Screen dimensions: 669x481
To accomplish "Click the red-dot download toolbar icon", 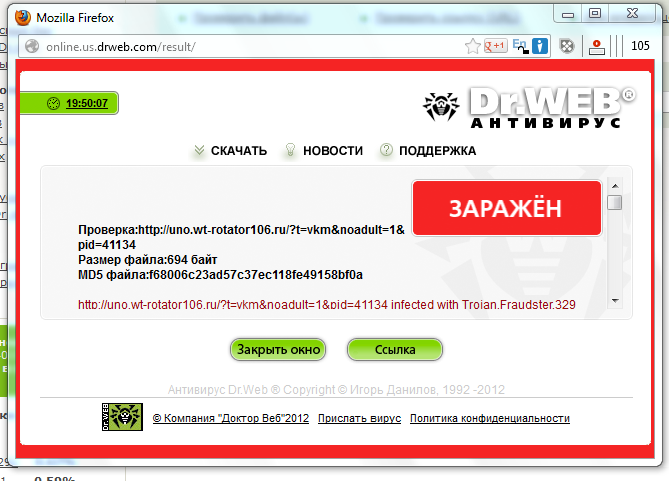I will (596, 46).
